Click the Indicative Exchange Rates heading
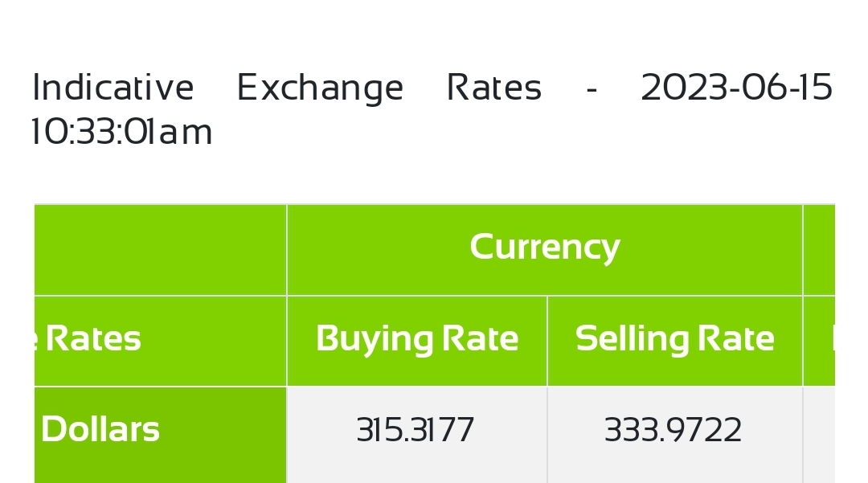868x483 pixels. pos(432,110)
